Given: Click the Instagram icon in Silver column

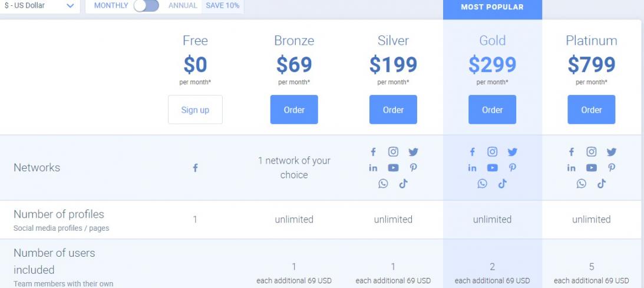Looking at the screenshot, I should pos(393,152).
